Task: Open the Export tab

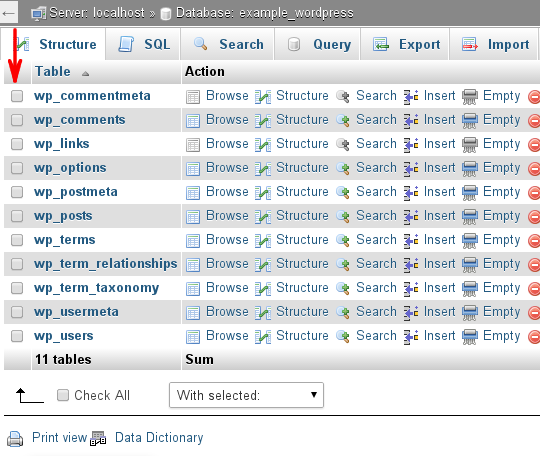Action: [405, 44]
